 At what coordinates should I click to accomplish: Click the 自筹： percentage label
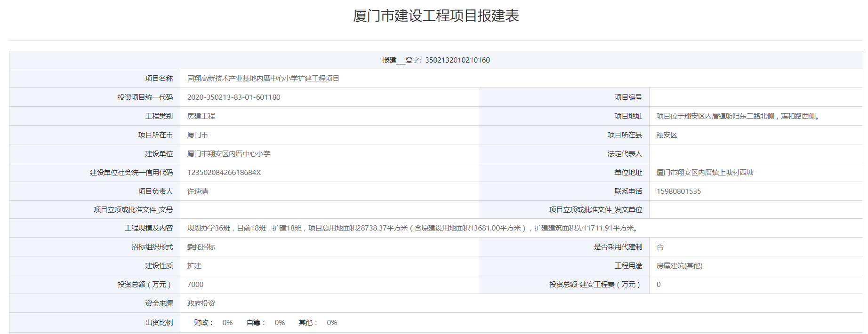(x=256, y=323)
